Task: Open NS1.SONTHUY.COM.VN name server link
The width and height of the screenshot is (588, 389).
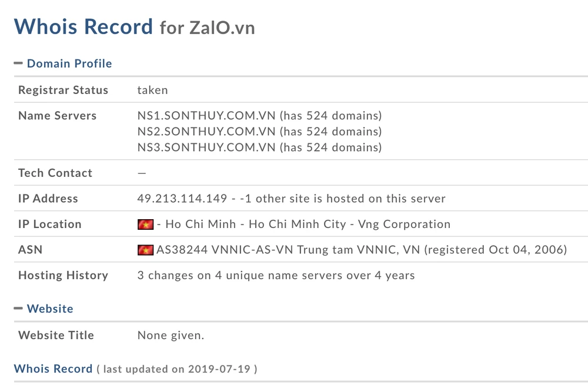Action: point(206,116)
